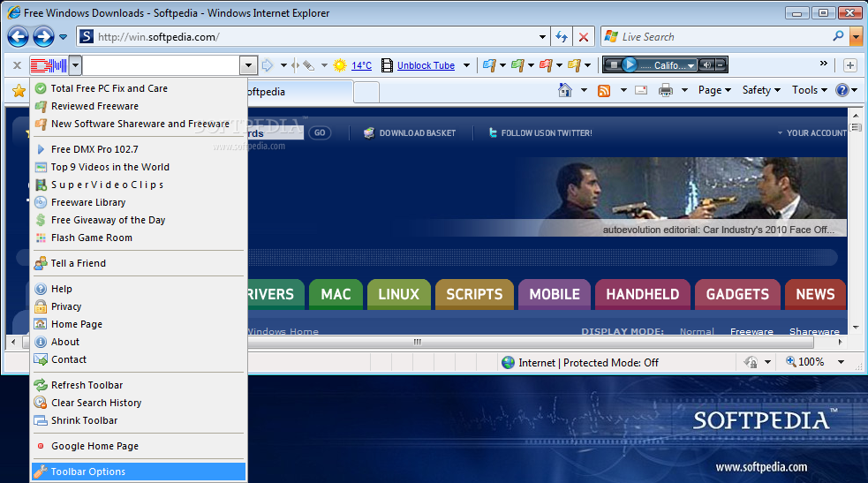
Task: Open the Safety menu
Action: [x=761, y=90]
